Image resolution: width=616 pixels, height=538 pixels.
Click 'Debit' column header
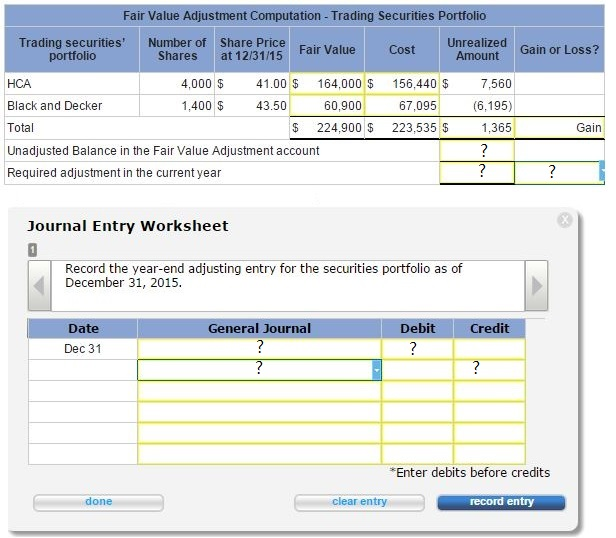click(x=417, y=328)
